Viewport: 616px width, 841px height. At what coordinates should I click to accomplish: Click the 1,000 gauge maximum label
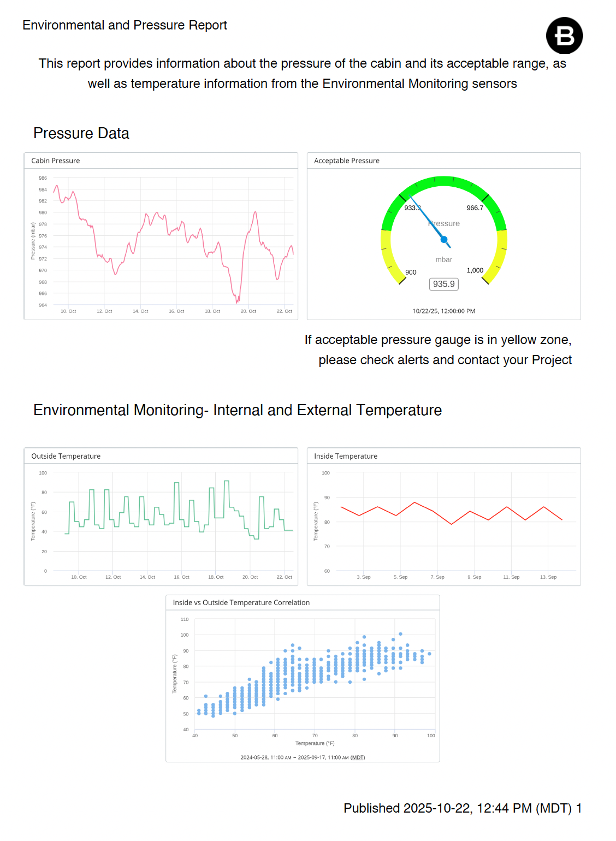coord(475,270)
